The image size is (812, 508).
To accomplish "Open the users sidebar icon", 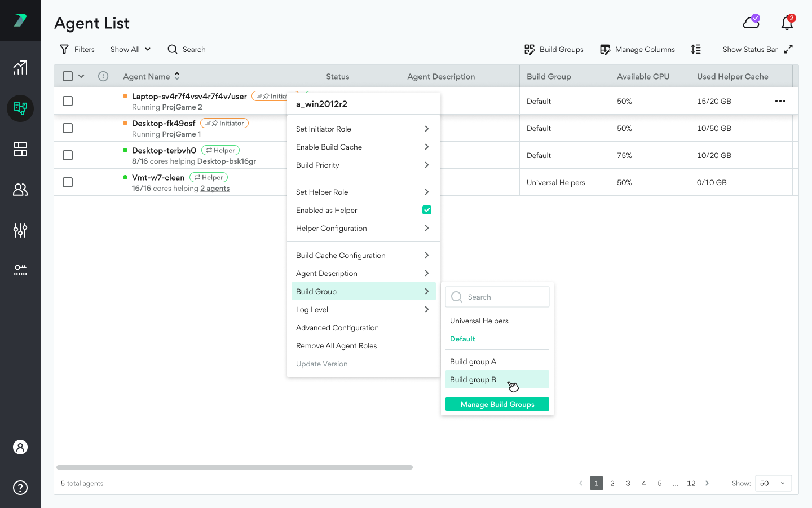I will coord(20,190).
